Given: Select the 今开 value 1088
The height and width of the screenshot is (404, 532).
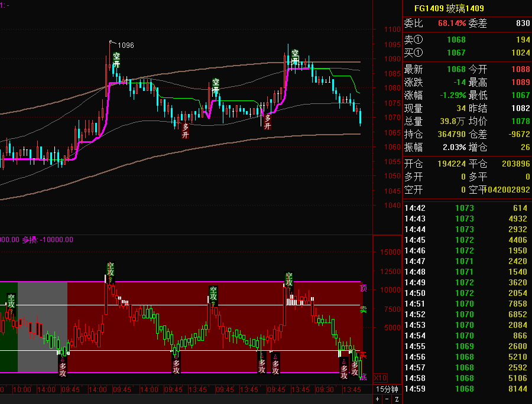Looking at the screenshot, I should pos(521,69).
